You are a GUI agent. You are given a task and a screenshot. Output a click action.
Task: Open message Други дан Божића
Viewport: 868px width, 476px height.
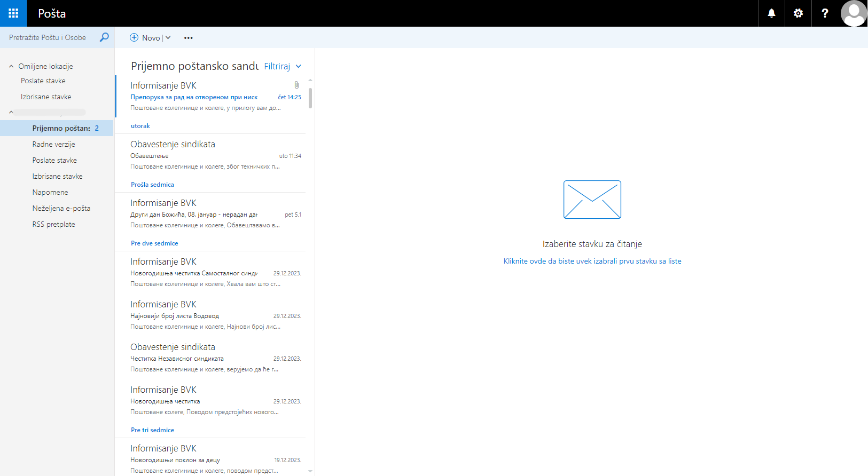210,214
